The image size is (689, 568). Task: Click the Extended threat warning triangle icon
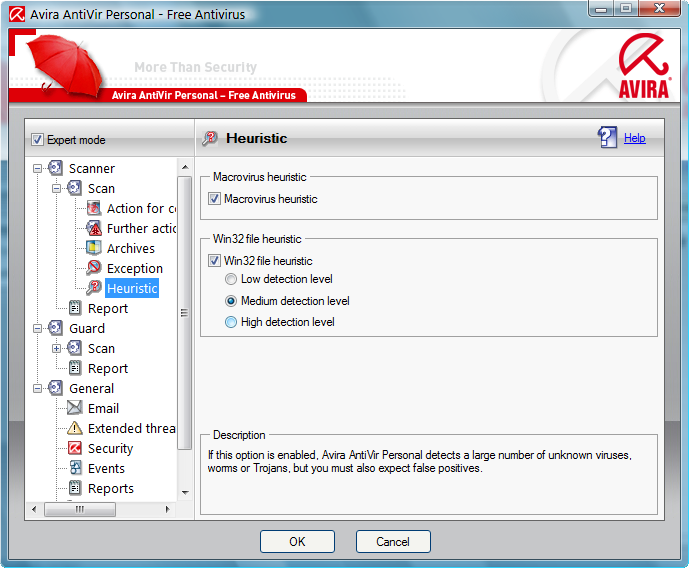coord(74,428)
